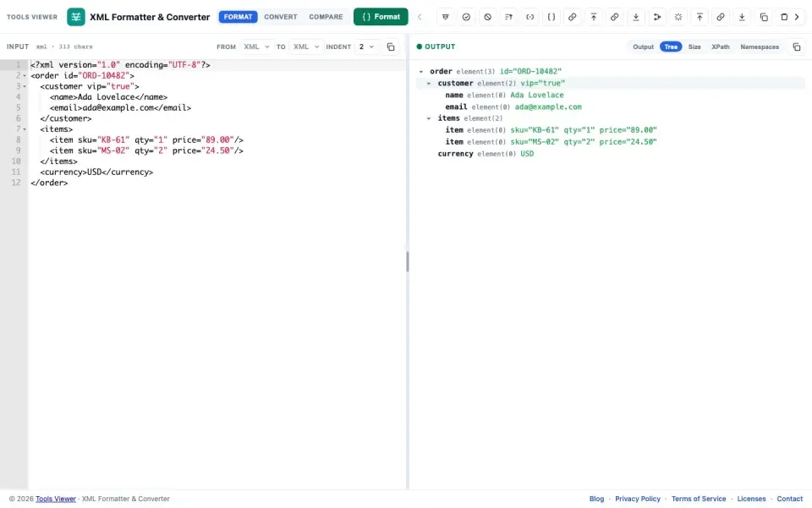Switch to the COMPARE mode tab
This screenshot has width=812, height=508.
click(x=326, y=17)
